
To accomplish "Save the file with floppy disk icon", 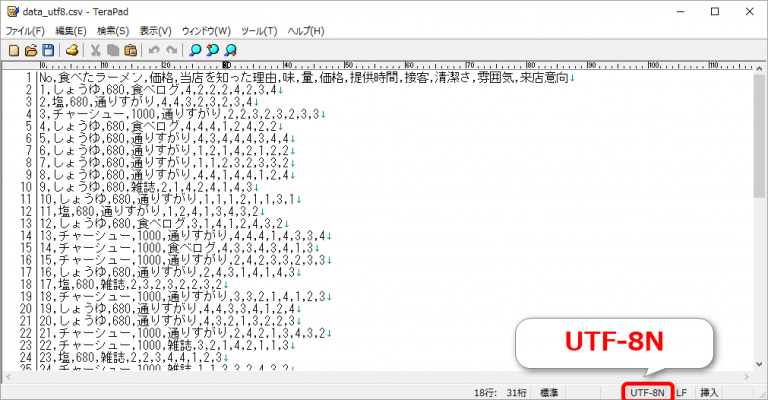I will point(46,50).
